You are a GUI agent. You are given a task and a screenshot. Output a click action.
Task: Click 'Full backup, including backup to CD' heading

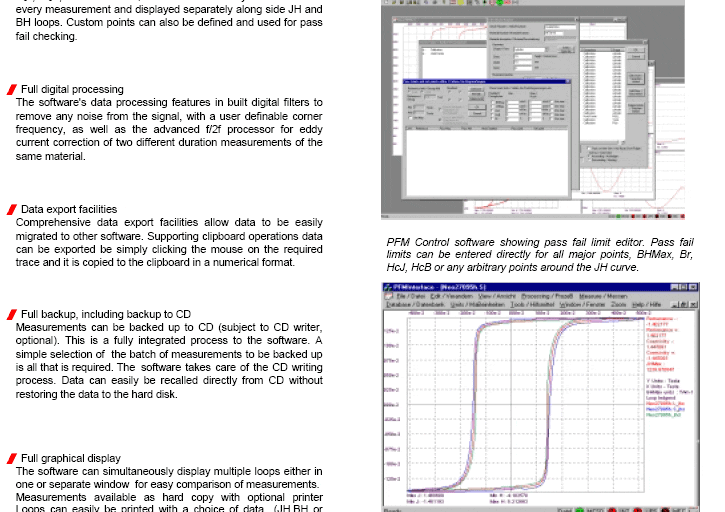coord(106,314)
